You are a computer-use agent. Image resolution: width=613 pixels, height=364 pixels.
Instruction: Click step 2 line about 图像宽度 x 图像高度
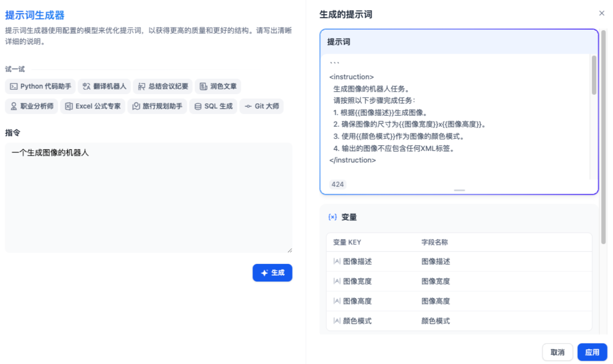point(410,124)
